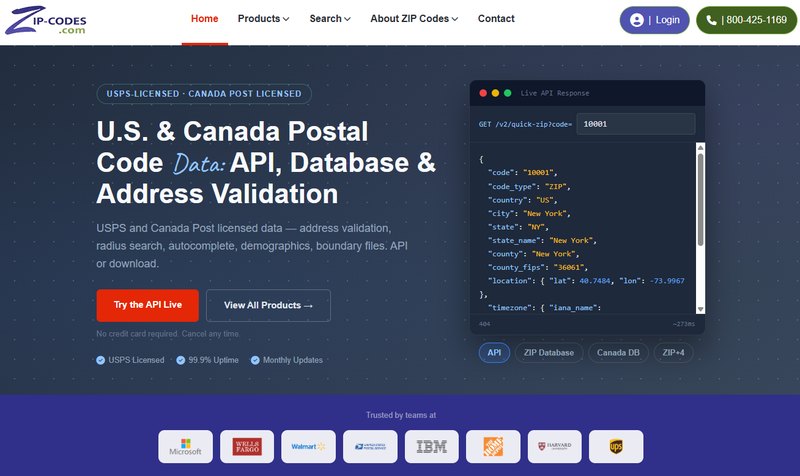The height and width of the screenshot is (476, 800).
Task: Click the "city": "New York" line
Action: (x=529, y=214)
